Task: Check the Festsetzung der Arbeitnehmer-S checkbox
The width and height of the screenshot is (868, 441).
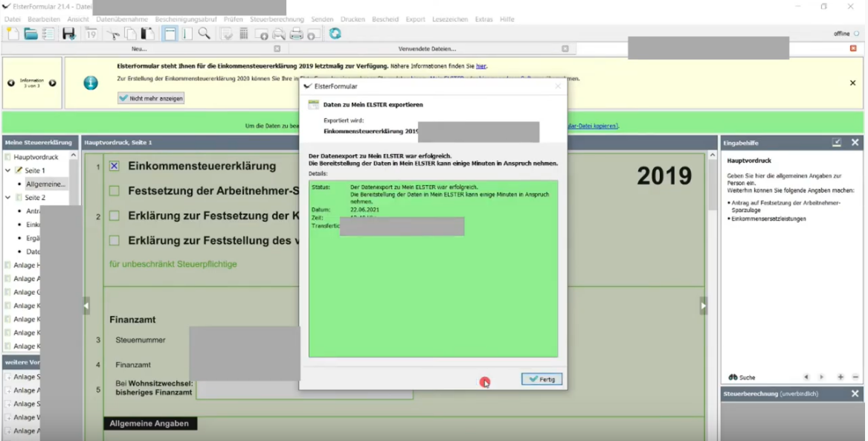Action: (114, 191)
